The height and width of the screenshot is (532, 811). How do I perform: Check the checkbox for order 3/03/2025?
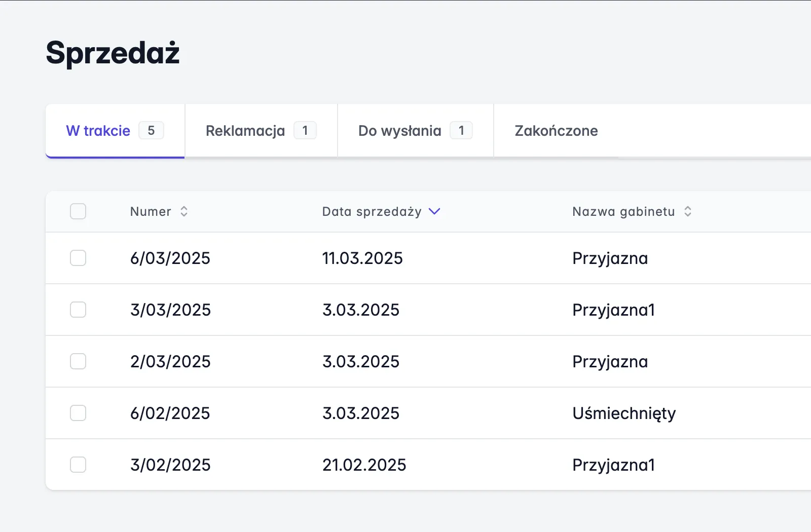tap(78, 310)
